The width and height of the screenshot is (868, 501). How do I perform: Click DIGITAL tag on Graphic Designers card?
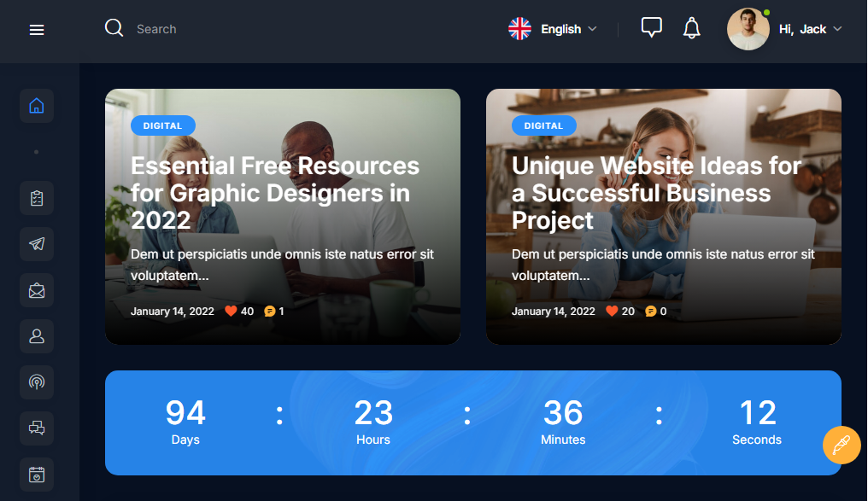162,125
